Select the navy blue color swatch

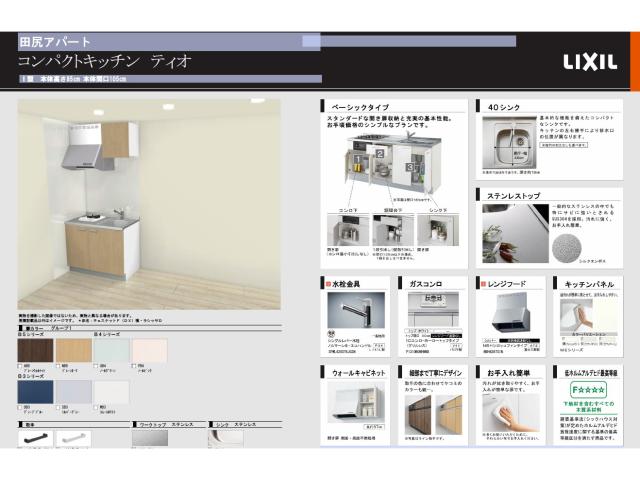tap(35, 392)
